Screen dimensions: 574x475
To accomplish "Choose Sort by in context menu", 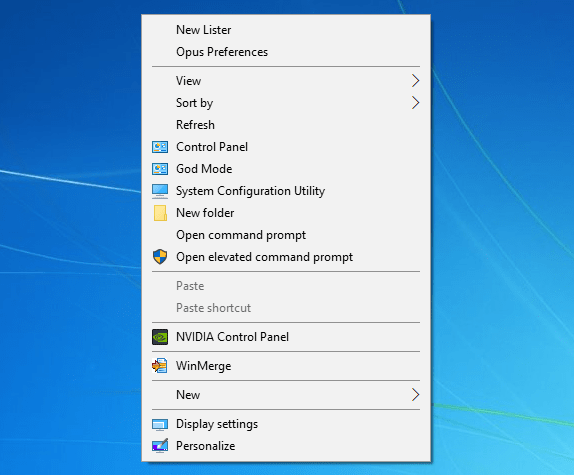I will [286, 103].
